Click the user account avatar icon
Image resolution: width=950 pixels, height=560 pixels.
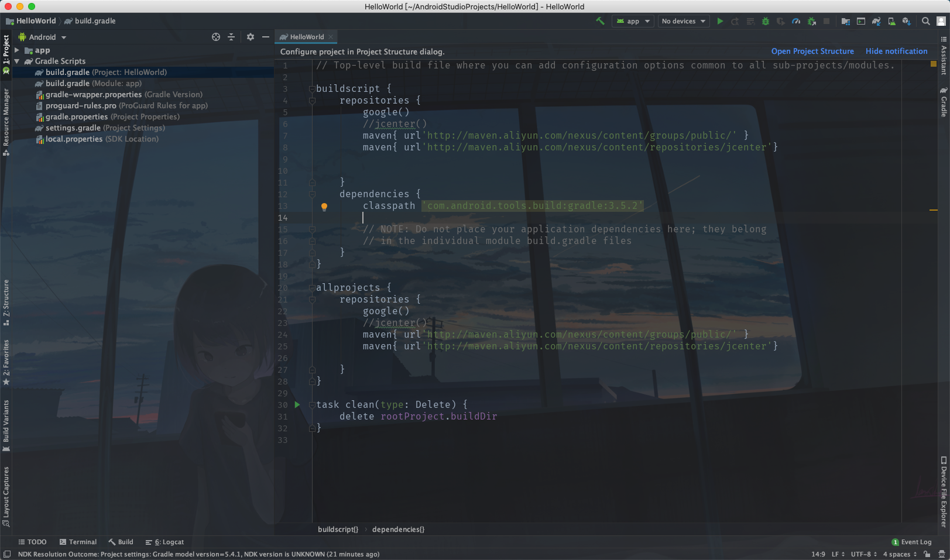[941, 21]
